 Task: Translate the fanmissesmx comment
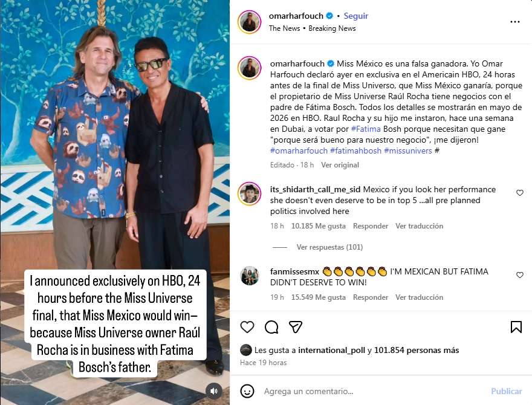(419, 297)
